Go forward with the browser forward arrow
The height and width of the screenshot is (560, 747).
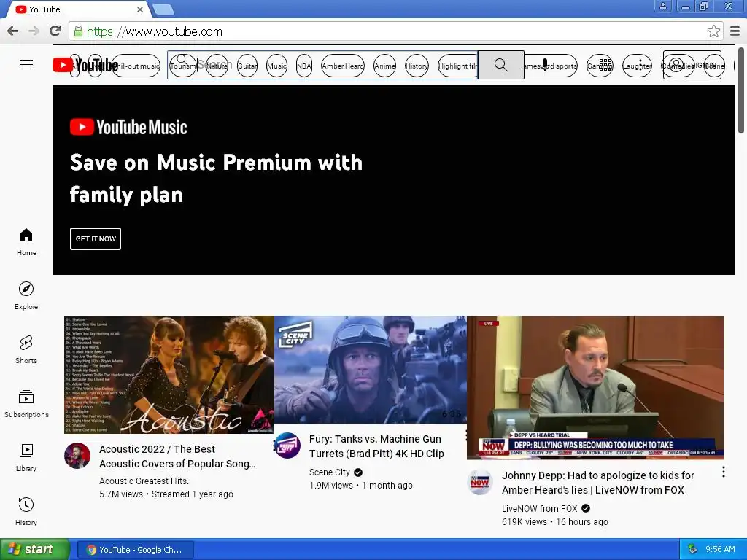34,31
